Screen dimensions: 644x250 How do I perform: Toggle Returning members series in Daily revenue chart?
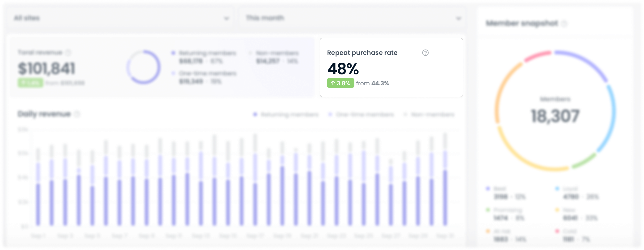255,114
